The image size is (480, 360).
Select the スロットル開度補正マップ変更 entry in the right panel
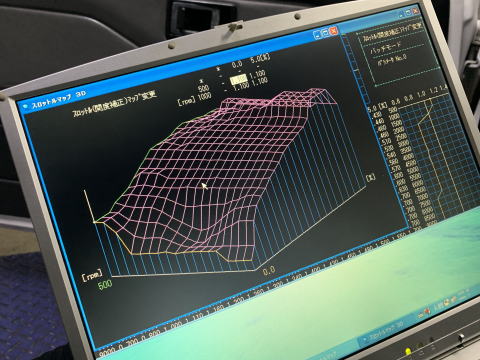(x=393, y=32)
